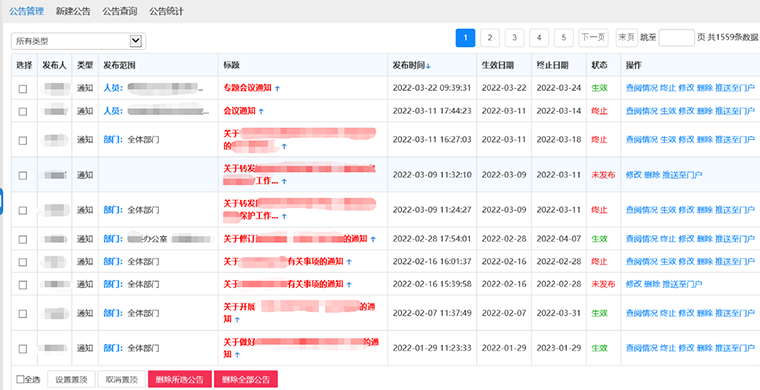Image resolution: width=760 pixels, height=390 pixels.
Task: Open the 所有类型 type dropdown
Action: [x=79, y=41]
